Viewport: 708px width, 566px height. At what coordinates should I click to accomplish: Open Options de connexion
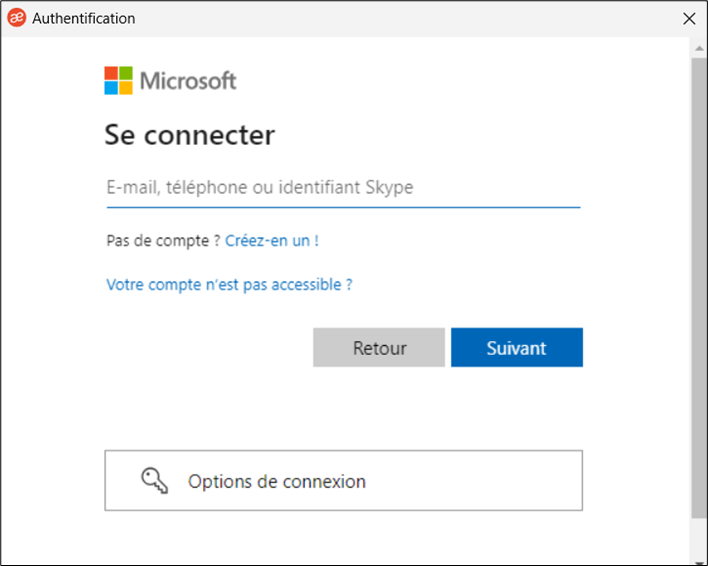(x=343, y=481)
